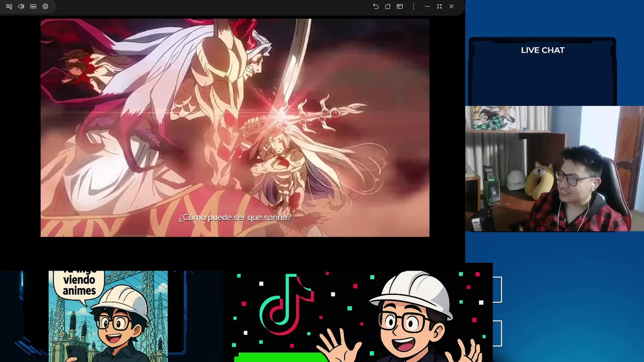Click the crossed-out screen icon in top toolbar
The image size is (644, 362).
coord(9,7)
